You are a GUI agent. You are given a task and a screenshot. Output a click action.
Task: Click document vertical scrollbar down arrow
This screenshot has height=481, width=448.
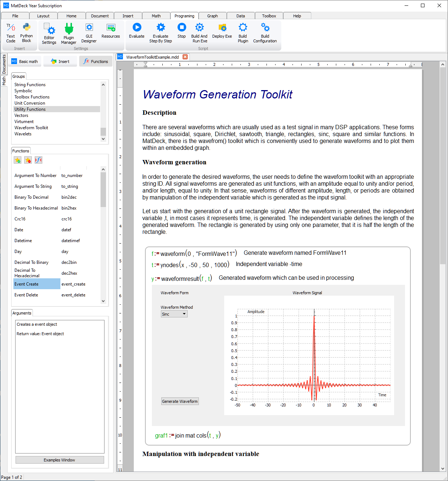point(443,469)
